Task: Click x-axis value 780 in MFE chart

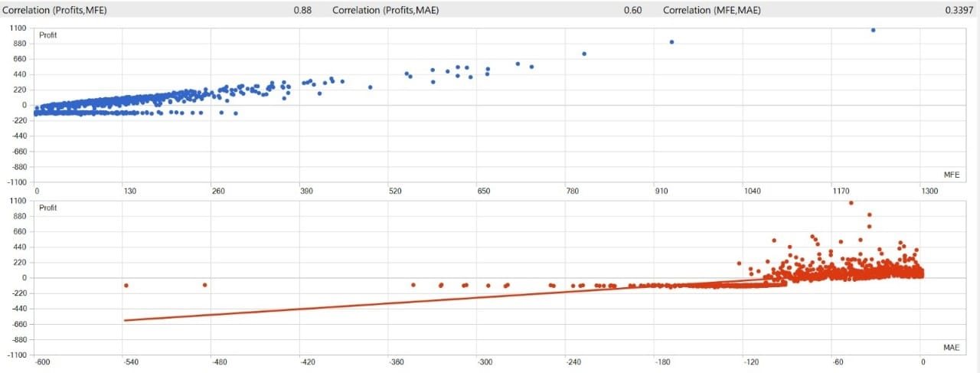Action: [x=572, y=190]
